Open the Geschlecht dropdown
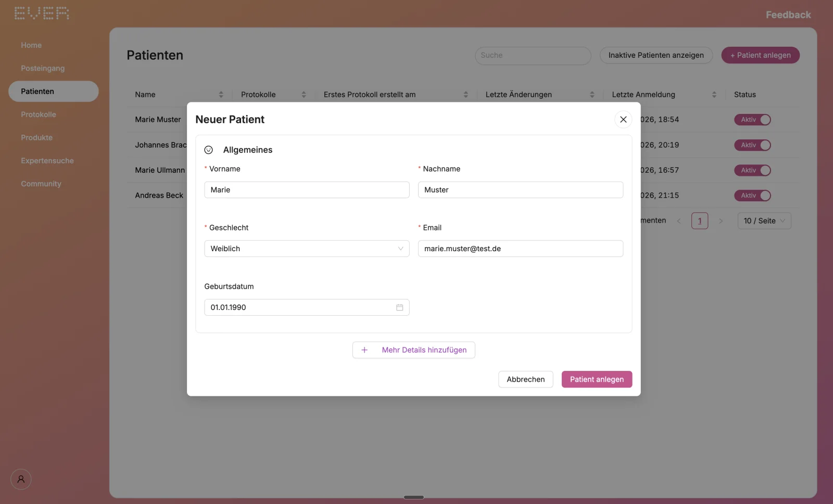Screen dimensions: 833x504 [x=307, y=249]
